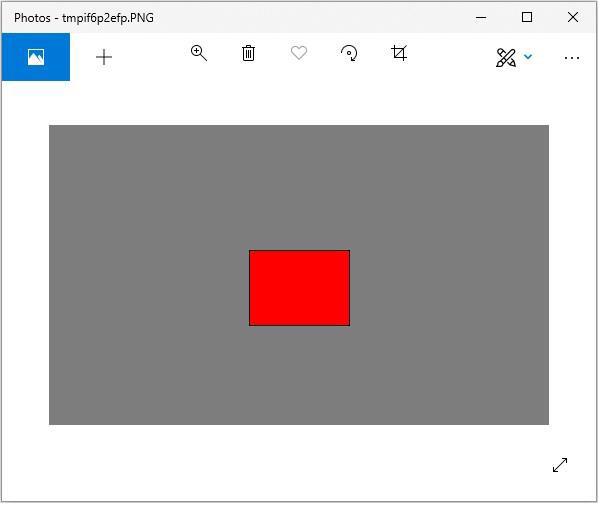Click the Edit & Create pencil-brush icon
600x505 pixels.
[x=506, y=57]
